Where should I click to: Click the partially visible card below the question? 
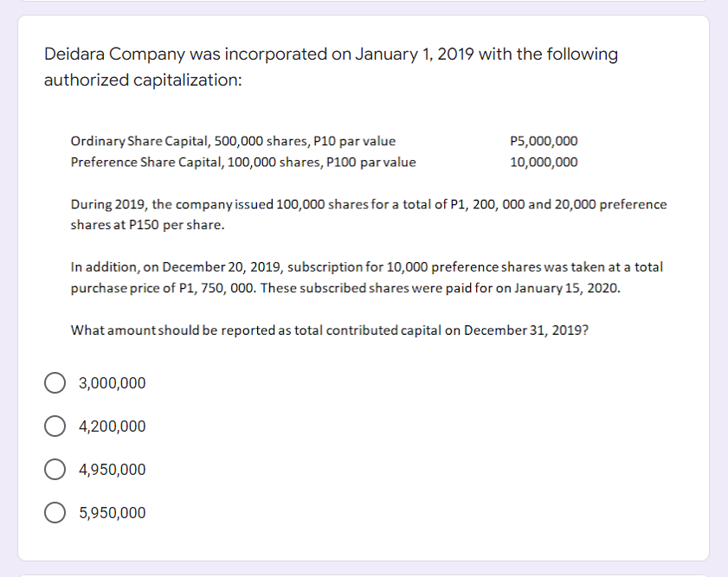point(364,573)
